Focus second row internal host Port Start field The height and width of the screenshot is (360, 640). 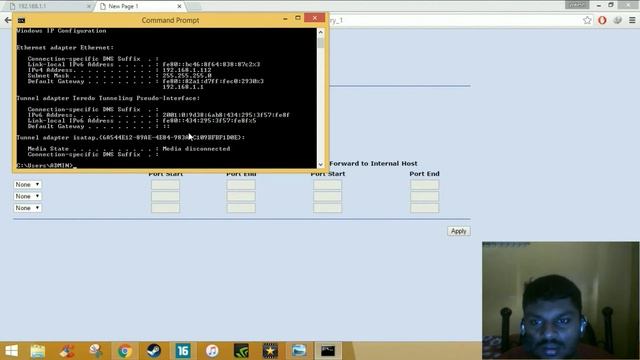coord(328,196)
